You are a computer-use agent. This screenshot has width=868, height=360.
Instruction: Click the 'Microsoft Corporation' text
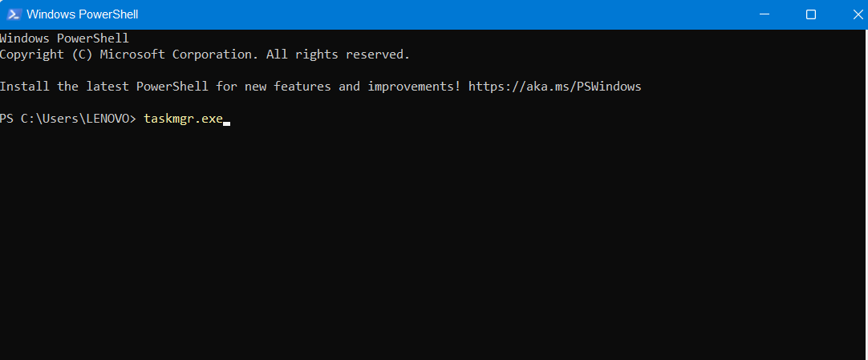176,55
